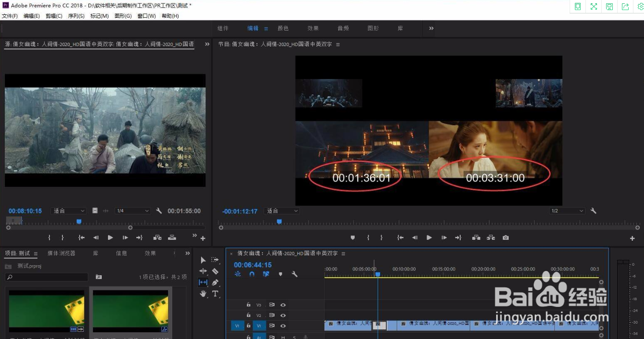Select the Track Select Forward tool

pos(215,260)
